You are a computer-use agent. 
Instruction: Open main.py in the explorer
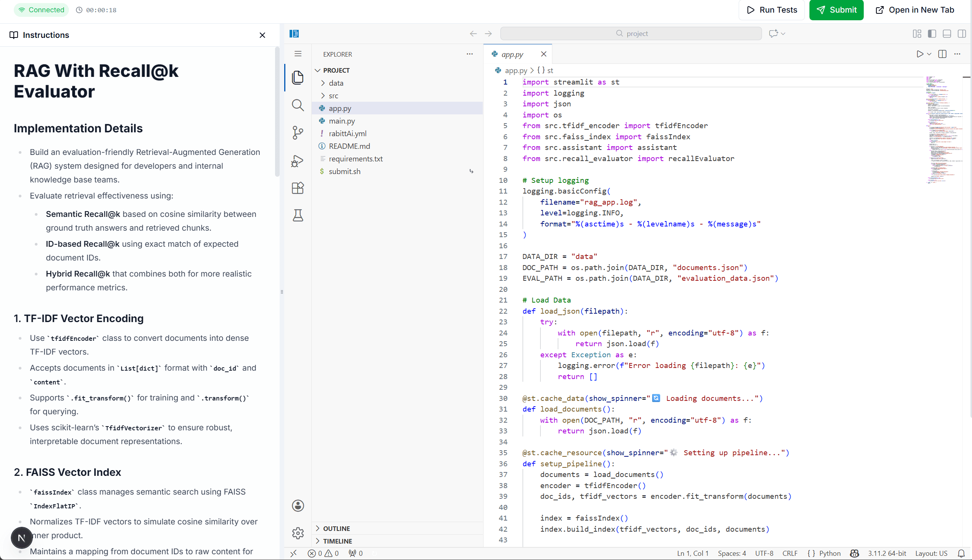click(397, 121)
